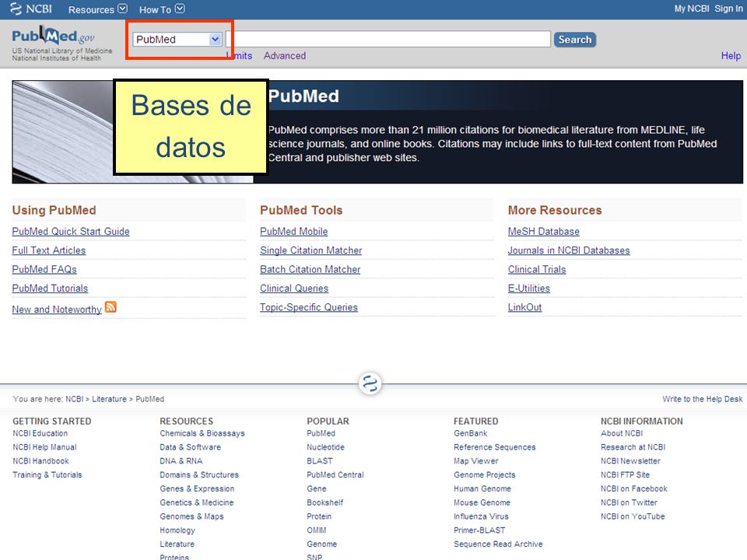Viewport: 747px width, 560px height.
Task: Open About NCBI
Action: pos(622,433)
